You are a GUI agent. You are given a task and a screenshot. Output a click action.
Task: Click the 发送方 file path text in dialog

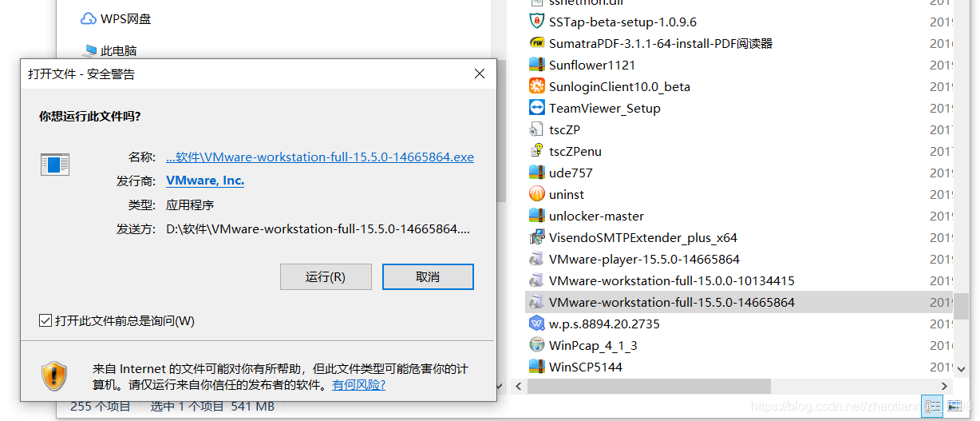[318, 228]
